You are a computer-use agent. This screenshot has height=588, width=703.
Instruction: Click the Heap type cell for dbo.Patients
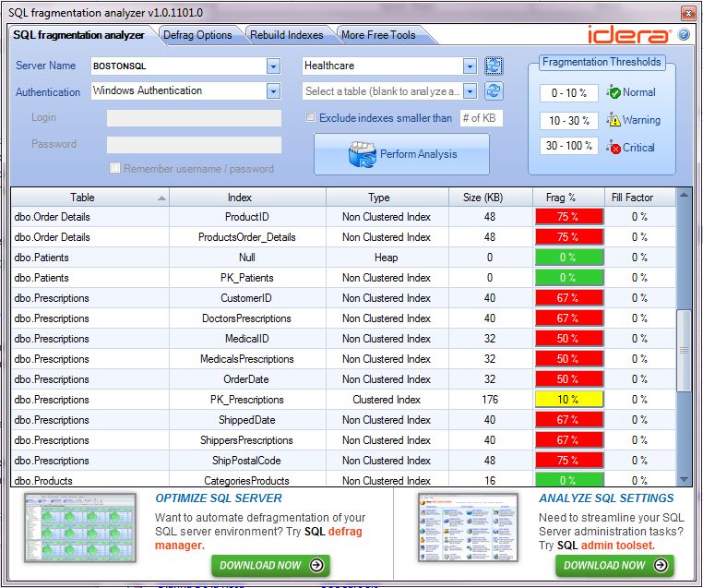(387, 258)
